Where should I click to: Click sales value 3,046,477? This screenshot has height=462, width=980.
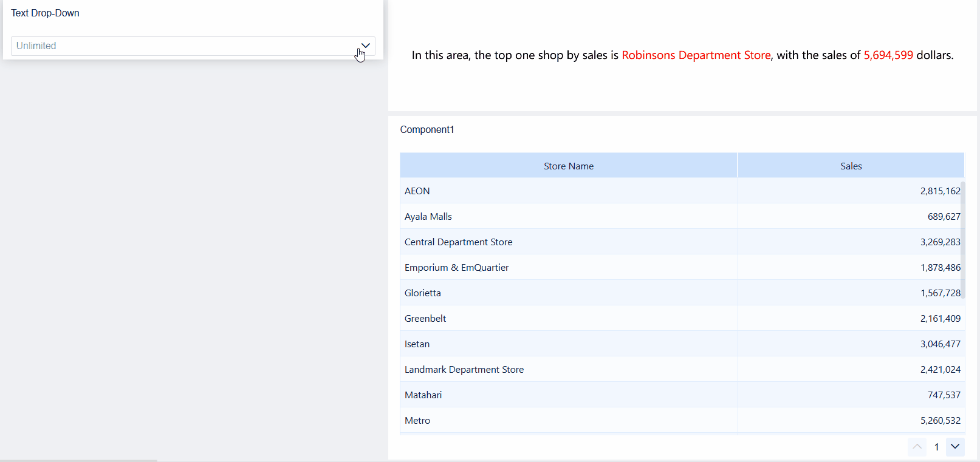point(941,344)
